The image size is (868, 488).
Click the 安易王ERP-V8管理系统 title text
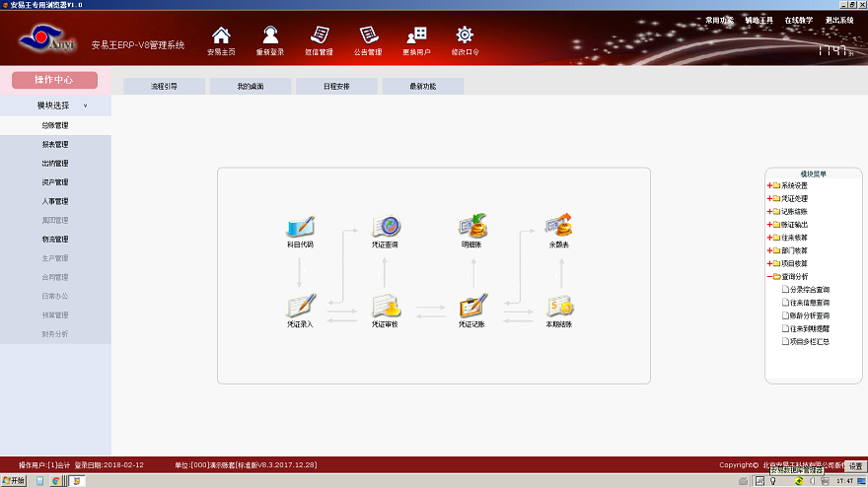pyautogui.click(x=138, y=45)
